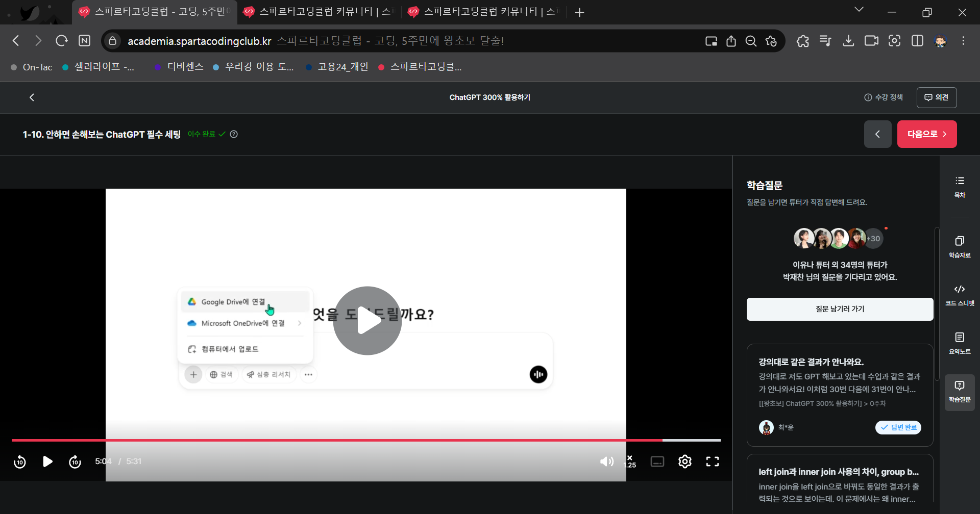Go back with the browser back arrow

click(x=16, y=41)
